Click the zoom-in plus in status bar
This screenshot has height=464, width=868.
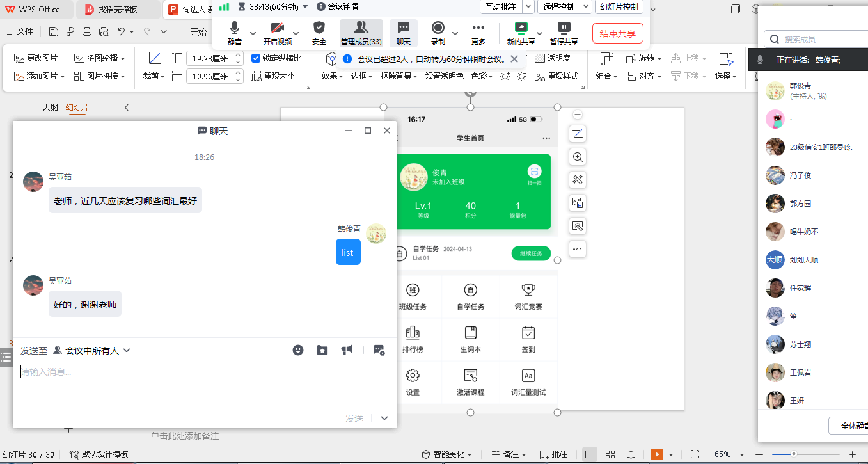coord(852,454)
